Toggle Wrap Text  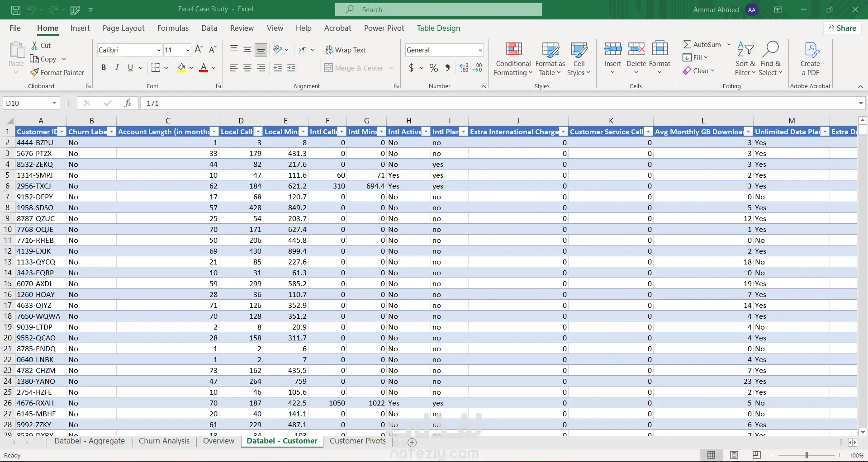pos(346,50)
